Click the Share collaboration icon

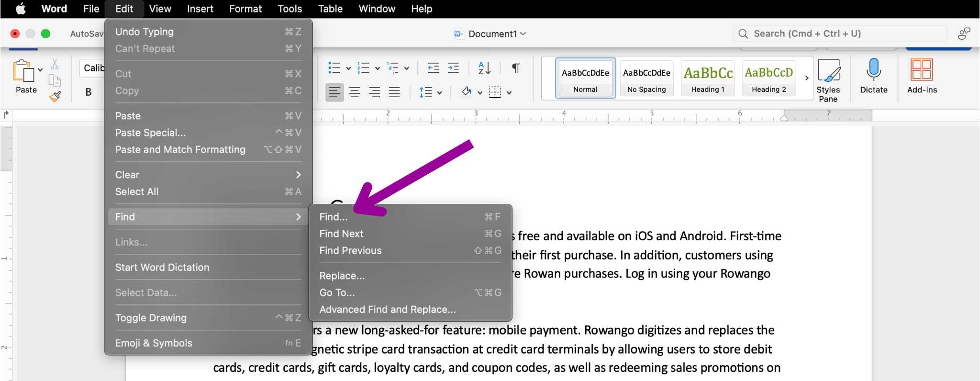pyautogui.click(x=964, y=34)
